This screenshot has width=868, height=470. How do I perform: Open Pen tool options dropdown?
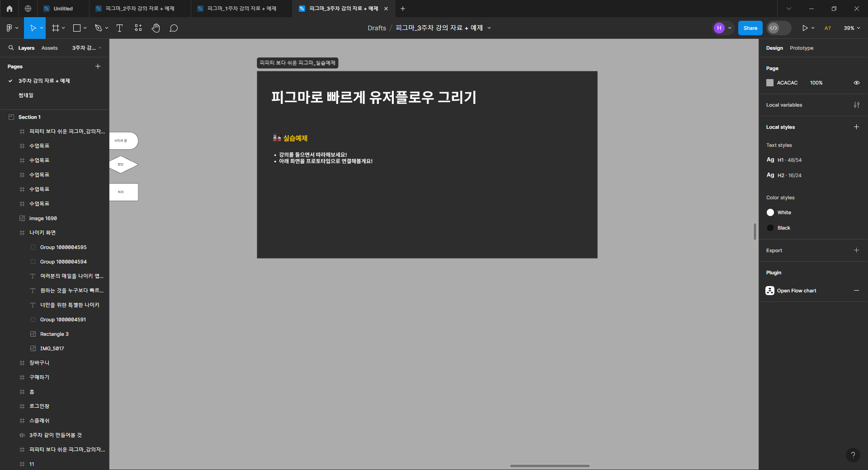(107, 28)
